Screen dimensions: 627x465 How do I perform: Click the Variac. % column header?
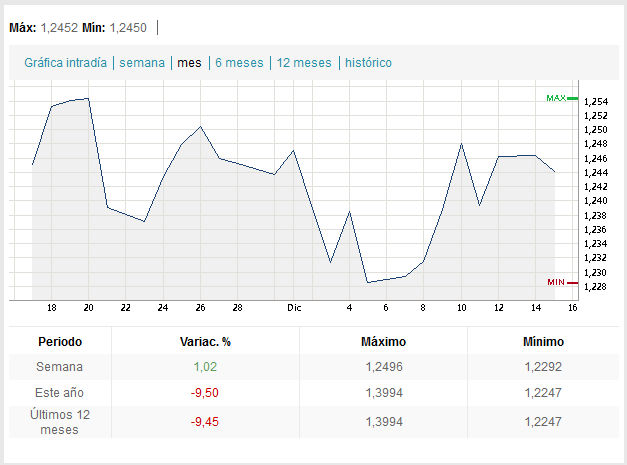tap(204, 341)
